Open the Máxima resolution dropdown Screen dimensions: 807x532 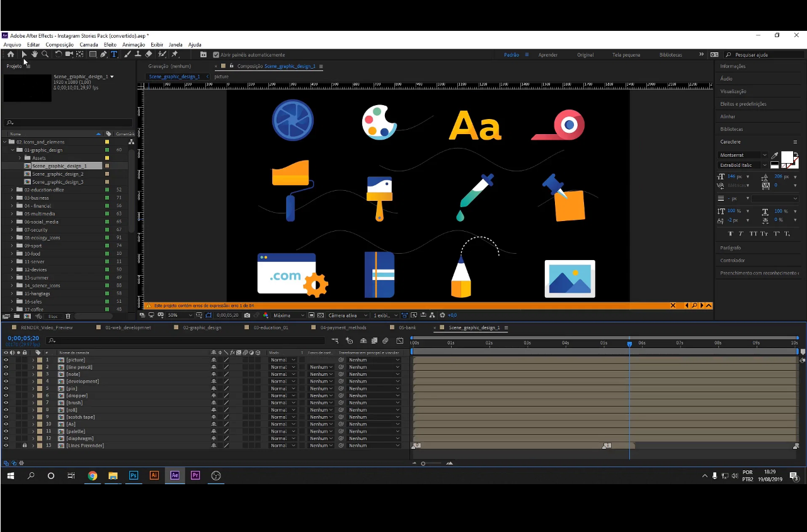pyautogui.click(x=289, y=315)
